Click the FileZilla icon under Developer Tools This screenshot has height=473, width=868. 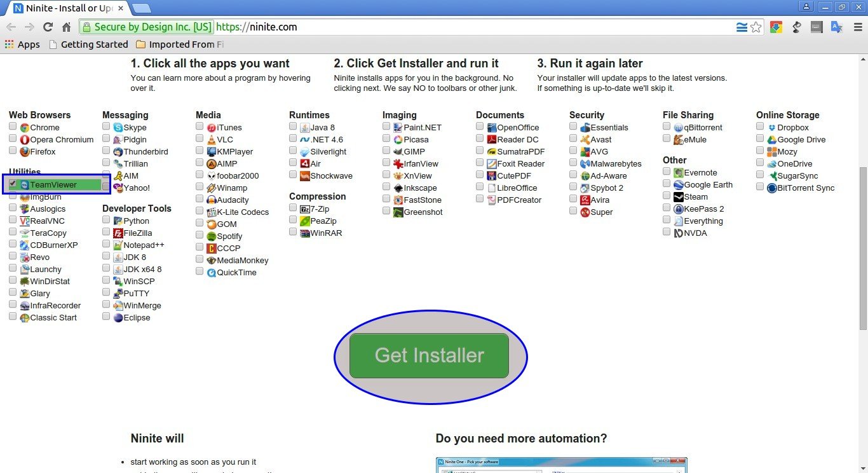point(118,233)
